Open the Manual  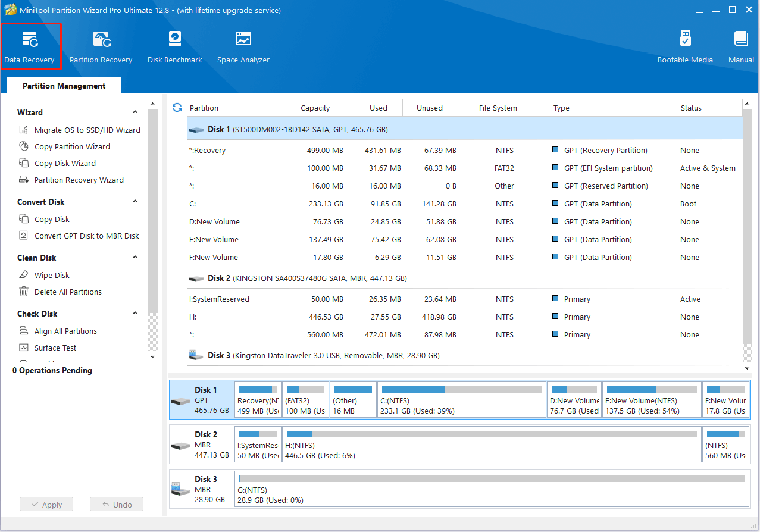click(741, 46)
